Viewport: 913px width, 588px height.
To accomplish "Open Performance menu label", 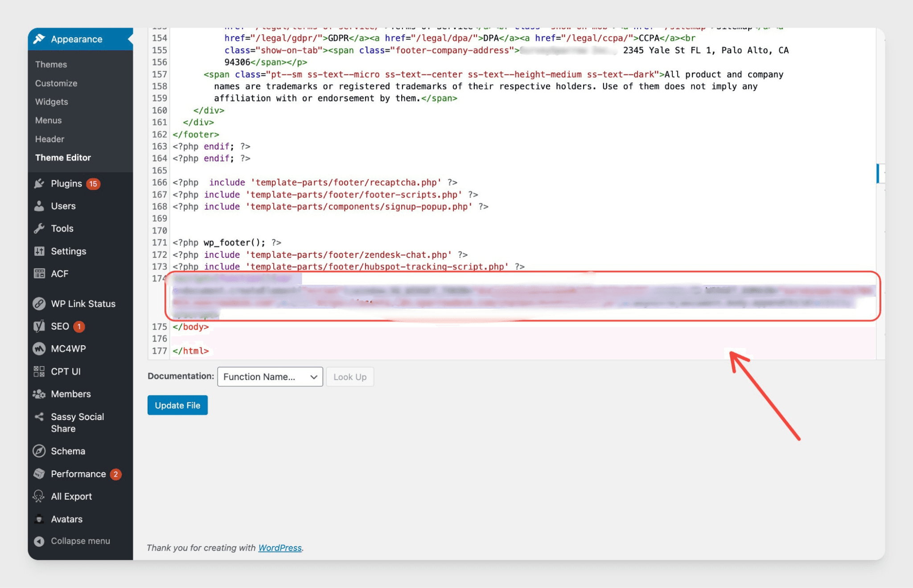I will click(78, 474).
